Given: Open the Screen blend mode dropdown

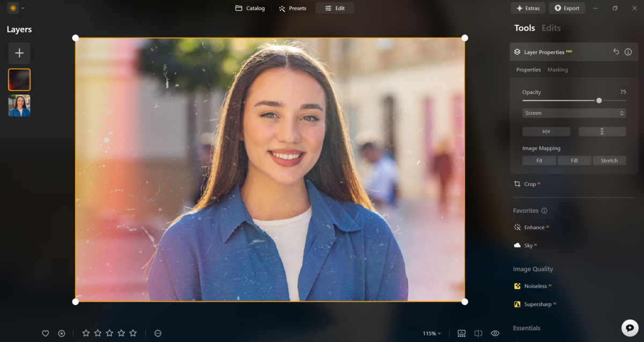Looking at the screenshot, I should [x=574, y=113].
